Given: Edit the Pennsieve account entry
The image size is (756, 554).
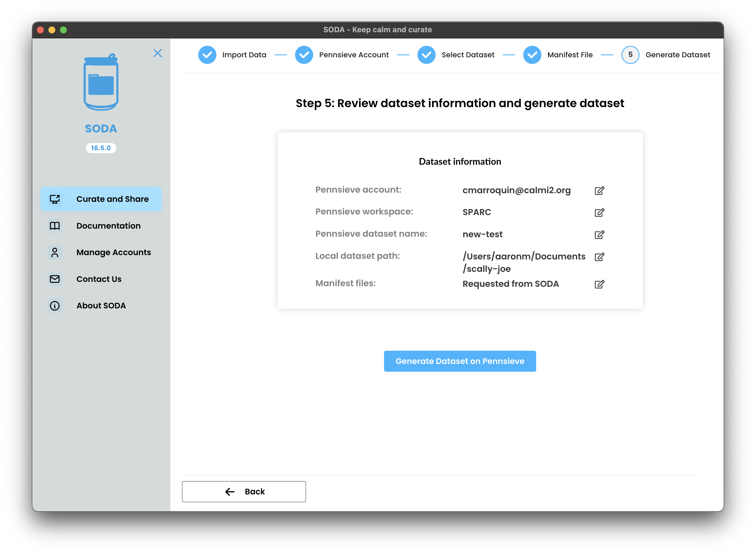Looking at the screenshot, I should (x=599, y=191).
